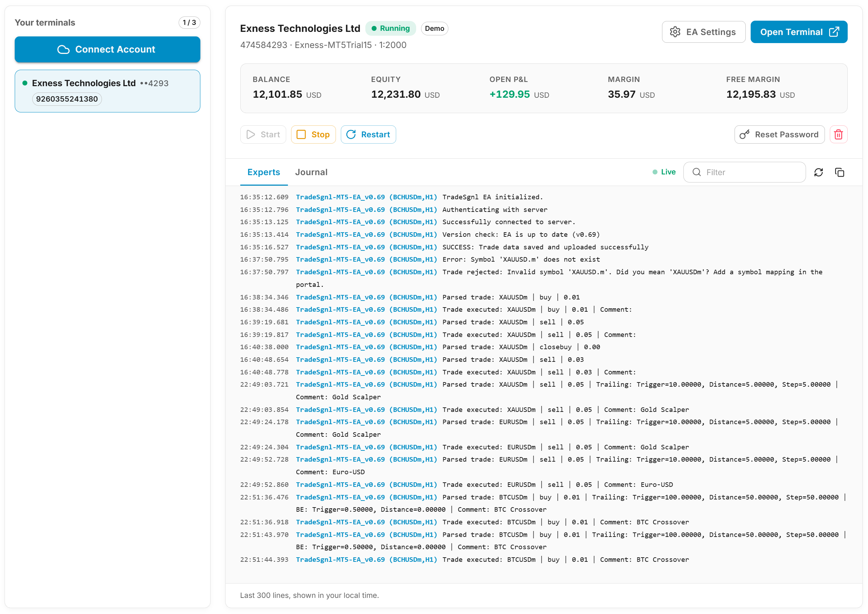Copy logs using the copy icon
The height and width of the screenshot is (614, 868).
point(840,172)
